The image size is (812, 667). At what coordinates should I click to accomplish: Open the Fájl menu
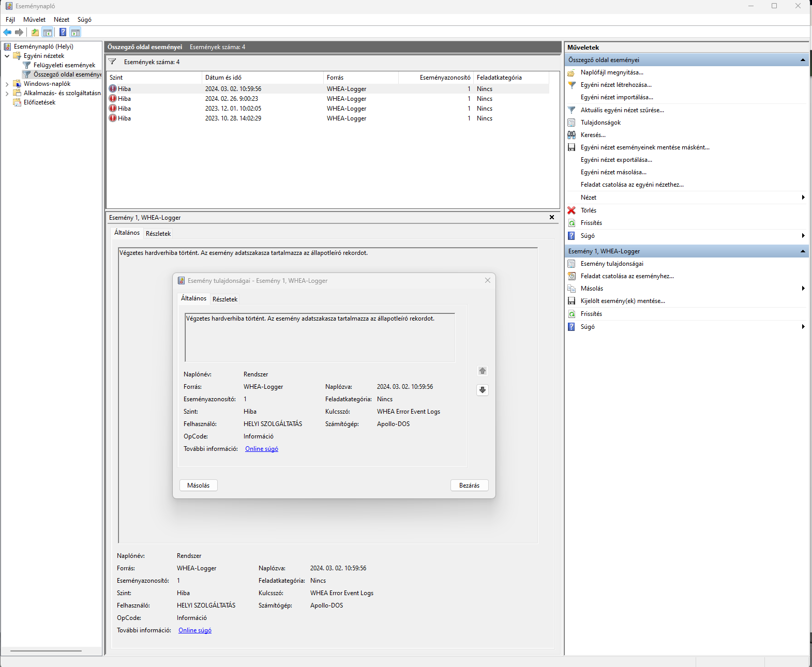10,20
